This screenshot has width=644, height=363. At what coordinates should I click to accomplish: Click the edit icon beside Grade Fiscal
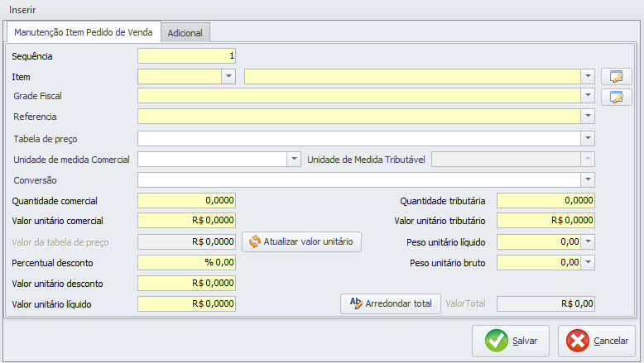point(616,97)
